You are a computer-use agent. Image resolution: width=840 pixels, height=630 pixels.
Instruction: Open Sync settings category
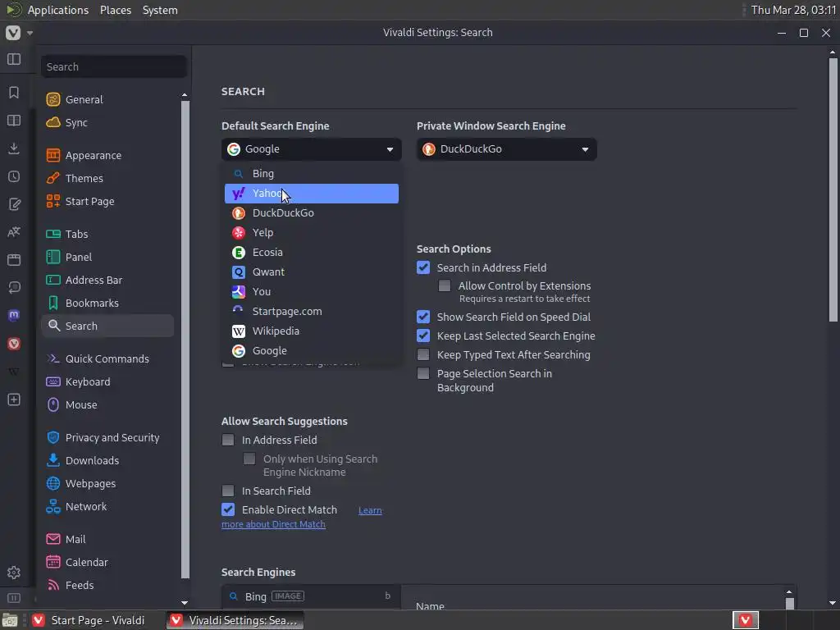click(x=107, y=123)
